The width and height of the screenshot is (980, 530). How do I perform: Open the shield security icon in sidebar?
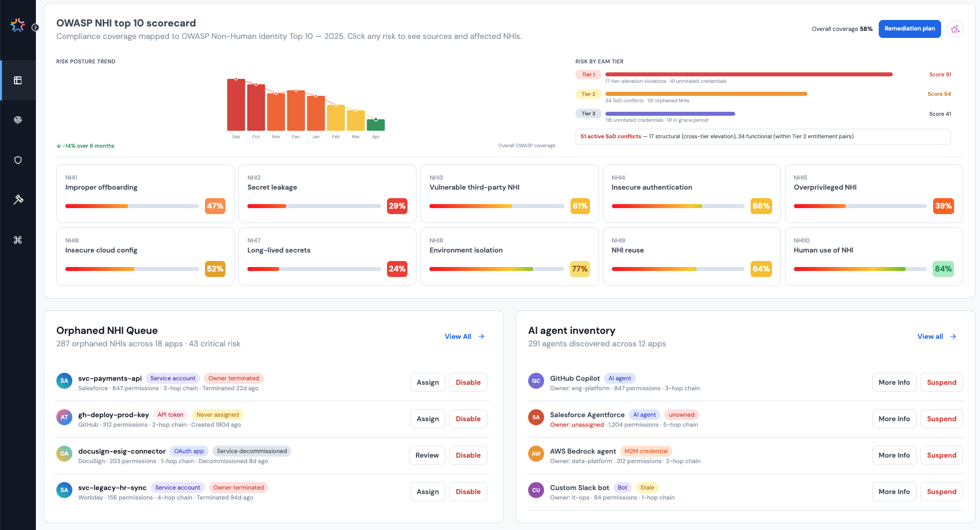pos(18,160)
